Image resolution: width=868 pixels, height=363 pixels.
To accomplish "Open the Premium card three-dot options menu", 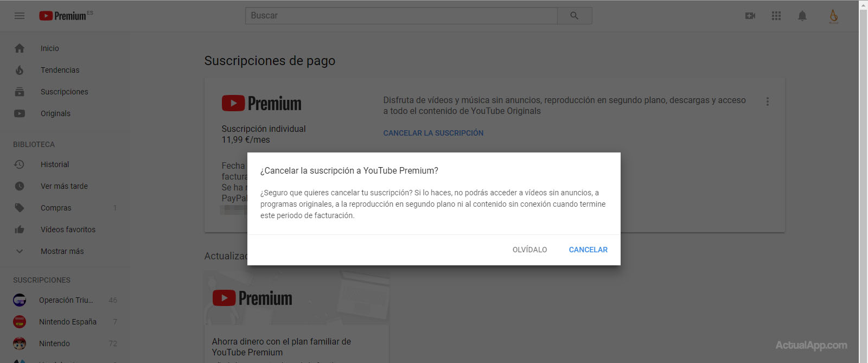I will 767,101.
